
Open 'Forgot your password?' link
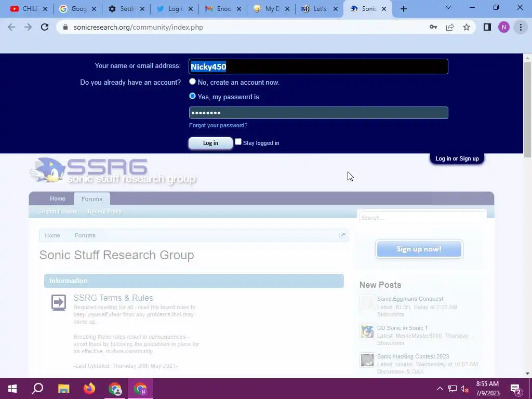coord(218,126)
